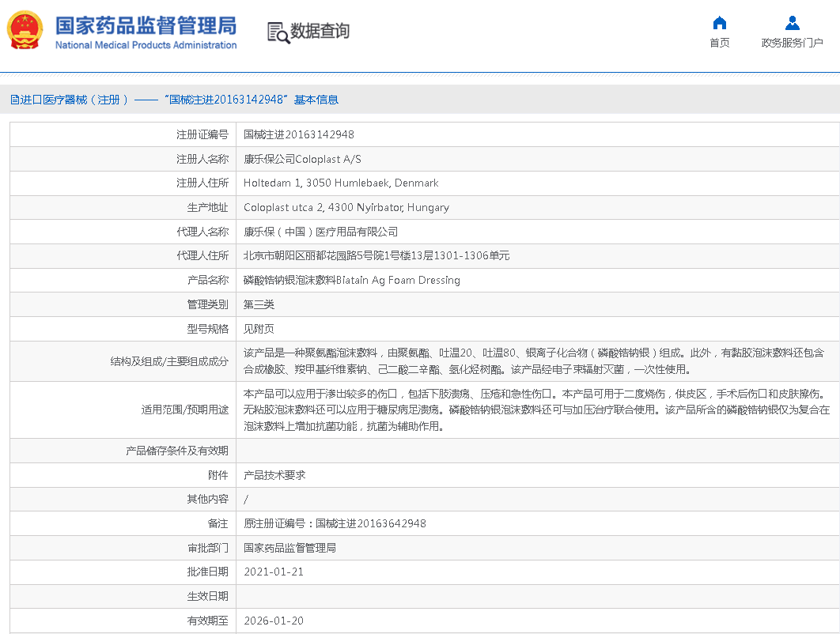840x634 pixels.
Task: Click the 批准日期 row label
Action: click(x=208, y=572)
